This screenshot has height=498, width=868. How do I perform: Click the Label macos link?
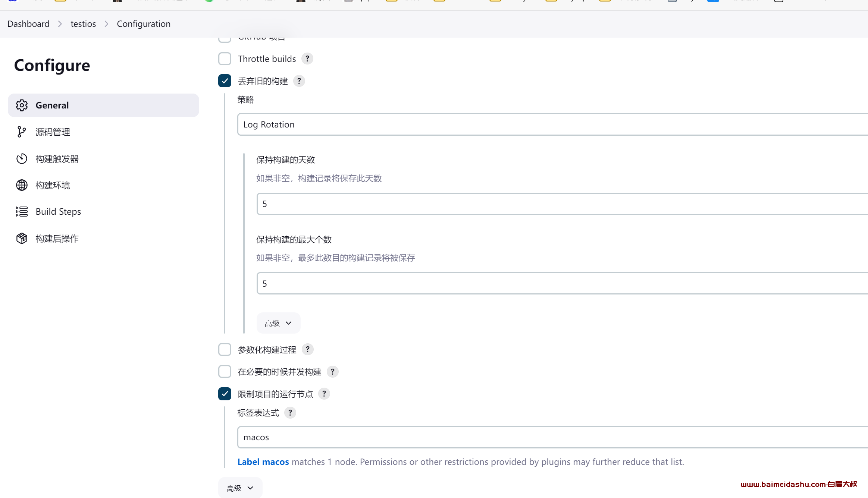(263, 462)
